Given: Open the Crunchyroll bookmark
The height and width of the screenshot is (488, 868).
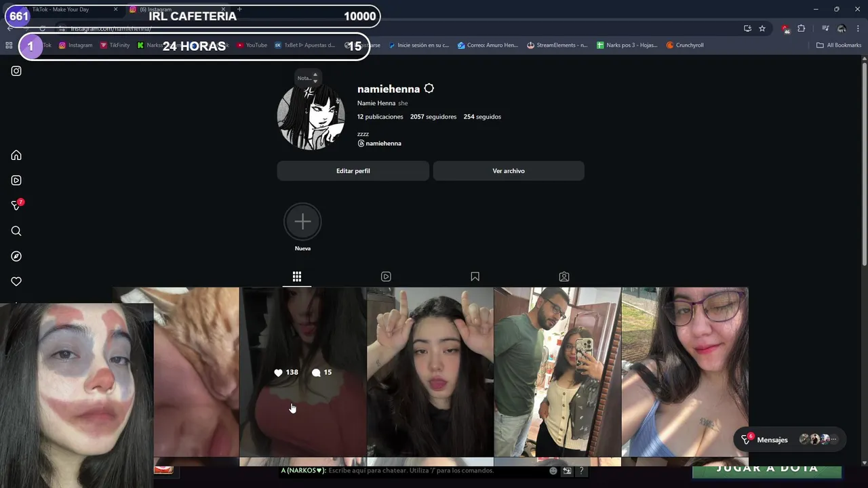Looking at the screenshot, I should click(x=685, y=45).
